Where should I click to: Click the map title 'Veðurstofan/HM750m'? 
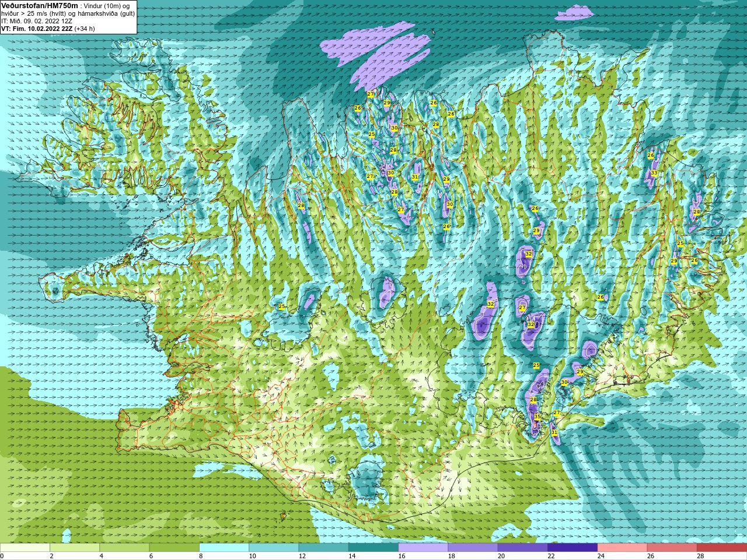point(40,5)
